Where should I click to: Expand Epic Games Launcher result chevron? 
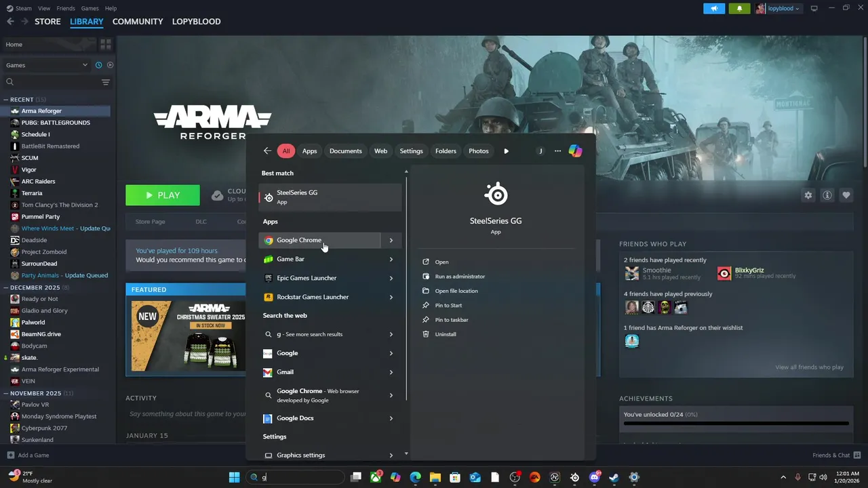coord(391,278)
